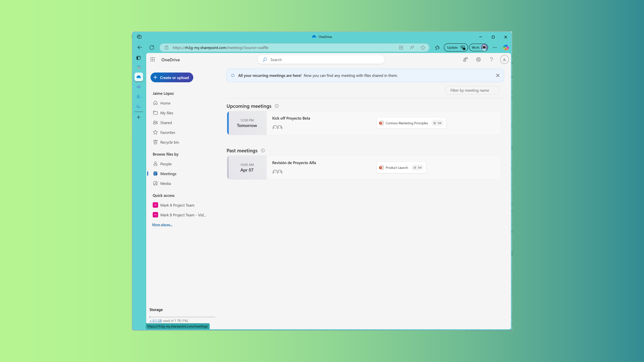Open browser Settings and more menu
Image resolution: width=644 pixels, height=362 pixels.
(495, 48)
